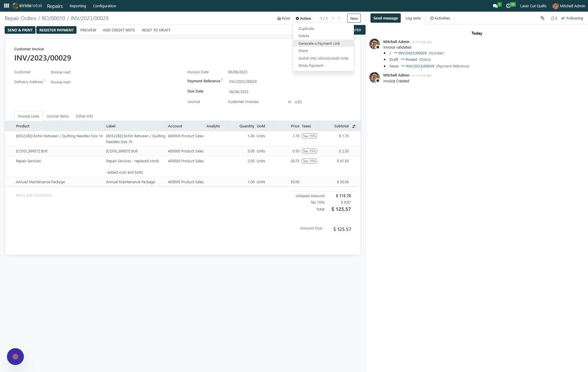The width and height of the screenshot is (588, 372).
Task: Open the column settings adjust icon
Action: point(354,126)
